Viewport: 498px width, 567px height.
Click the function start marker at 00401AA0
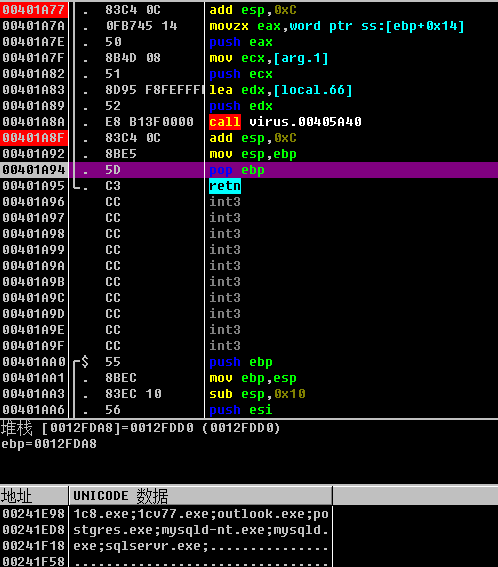tap(85, 362)
